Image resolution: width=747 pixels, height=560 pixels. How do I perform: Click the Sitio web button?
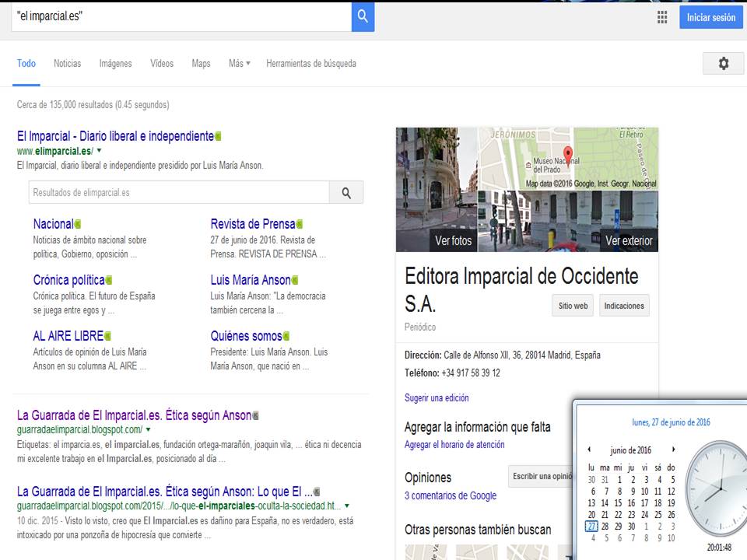[573, 306]
